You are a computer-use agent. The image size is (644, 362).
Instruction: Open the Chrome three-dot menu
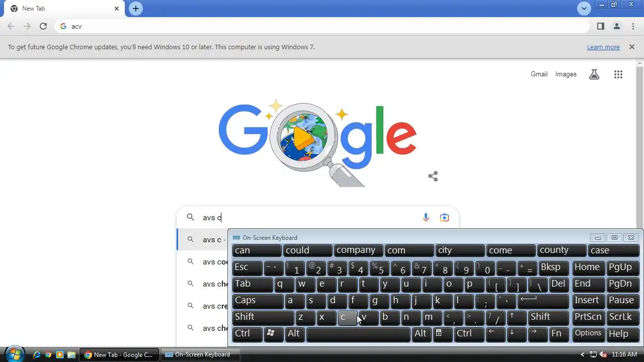pyautogui.click(x=633, y=26)
